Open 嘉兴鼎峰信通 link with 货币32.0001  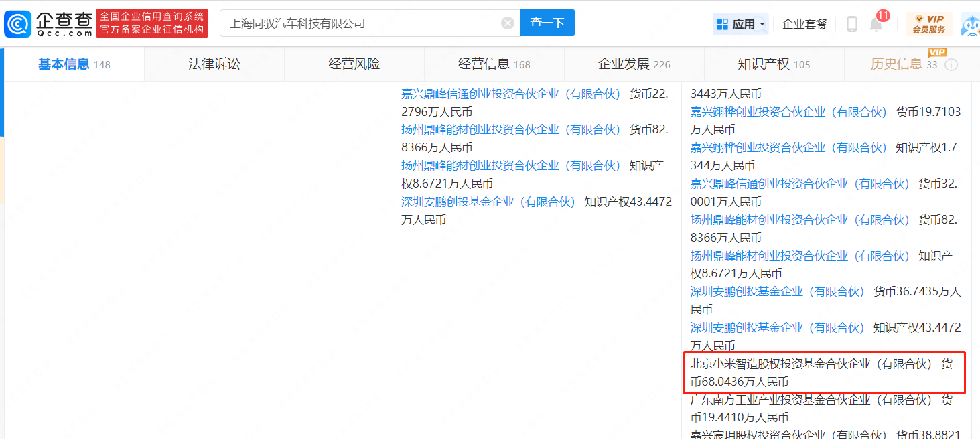(800, 184)
